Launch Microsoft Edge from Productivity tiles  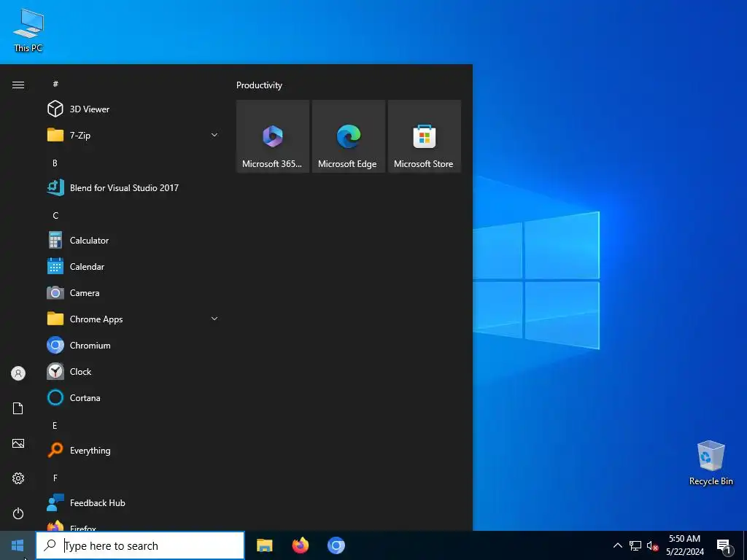tap(348, 136)
